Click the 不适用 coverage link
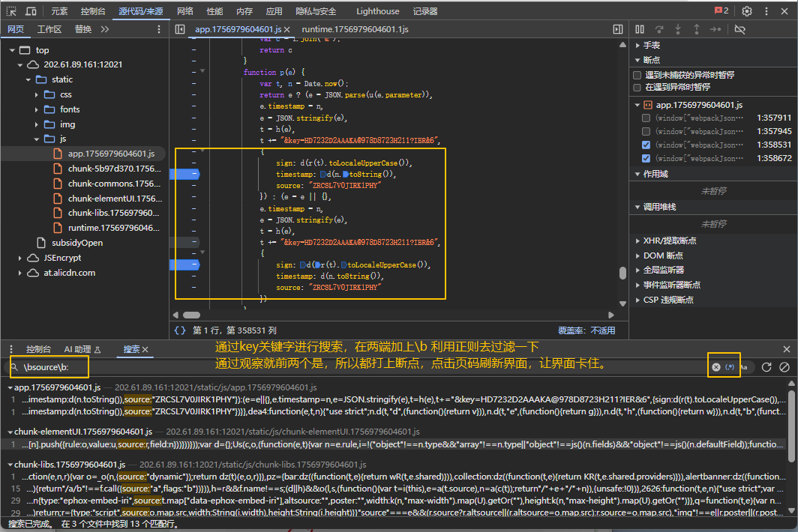Viewport: 798px width, 532px height. click(602, 330)
